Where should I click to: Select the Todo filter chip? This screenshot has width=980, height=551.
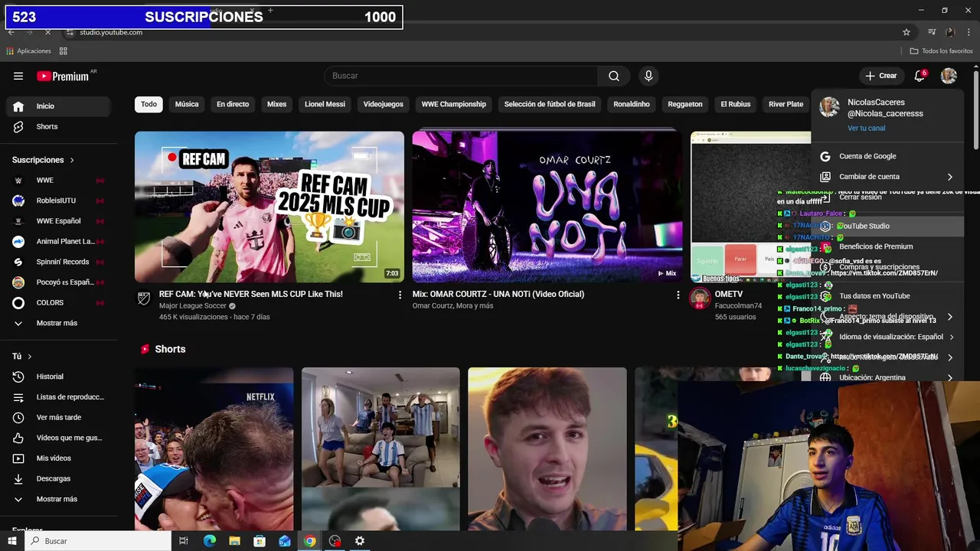(149, 104)
